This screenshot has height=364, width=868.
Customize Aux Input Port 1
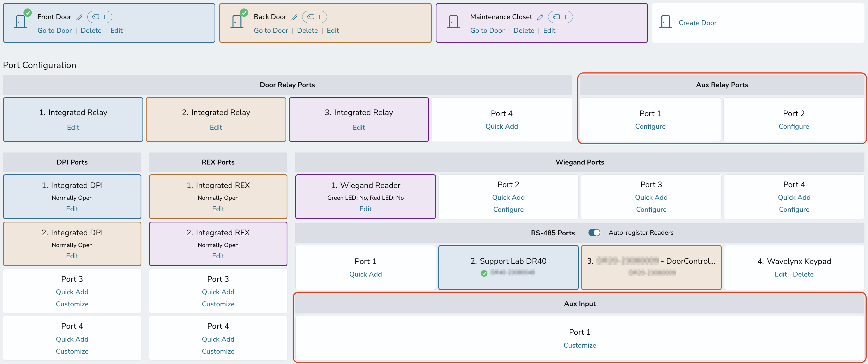579,345
